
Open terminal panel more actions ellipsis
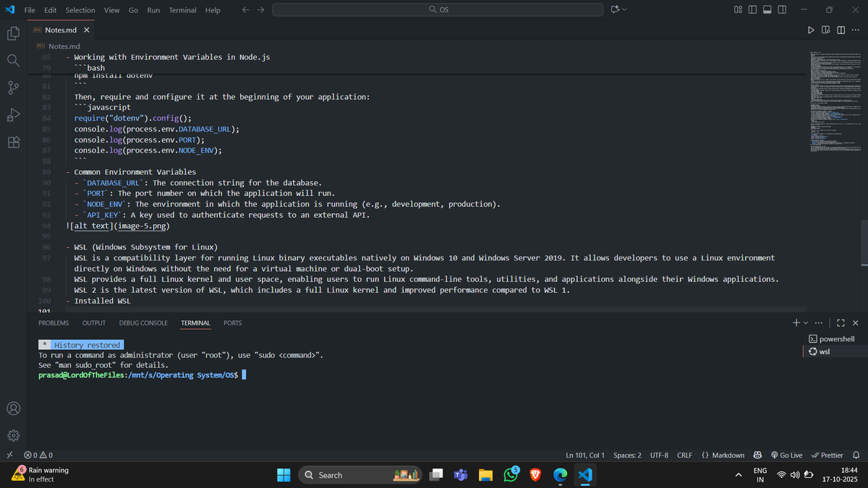[819, 323]
